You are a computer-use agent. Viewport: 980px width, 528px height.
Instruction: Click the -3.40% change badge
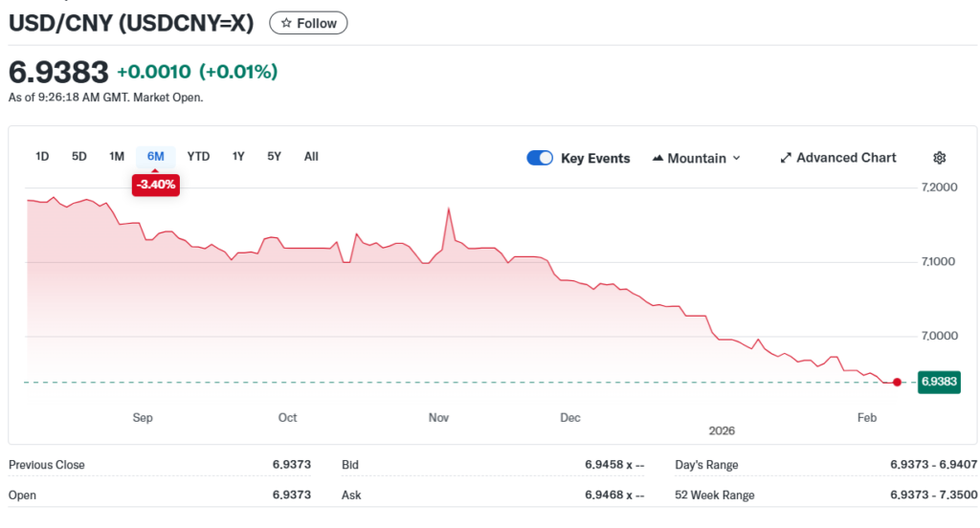(156, 185)
